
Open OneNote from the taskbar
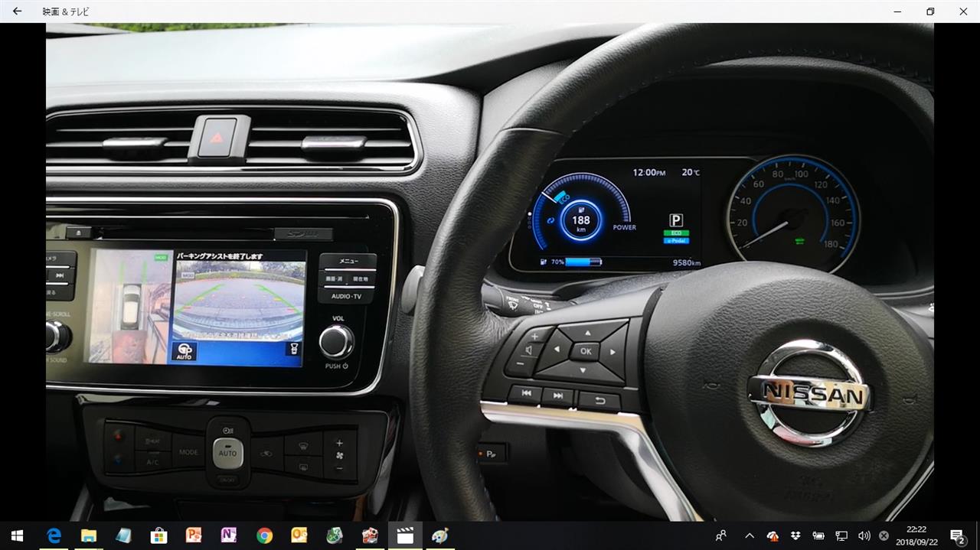229,535
